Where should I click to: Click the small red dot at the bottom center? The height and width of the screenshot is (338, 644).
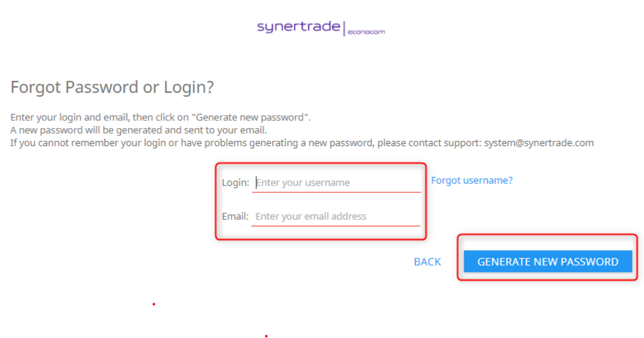pos(266,336)
